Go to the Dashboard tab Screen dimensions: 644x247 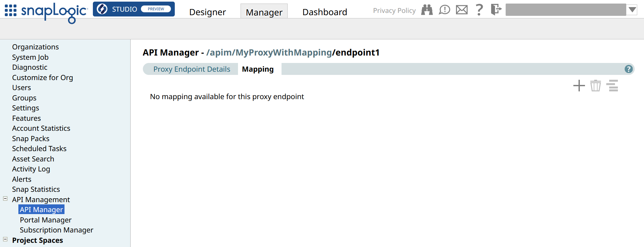(325, 12)
